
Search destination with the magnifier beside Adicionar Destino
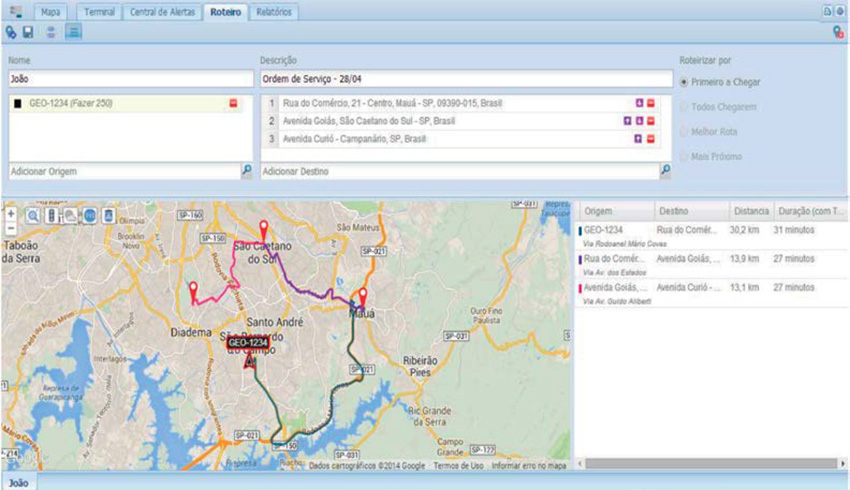(665, 171)
